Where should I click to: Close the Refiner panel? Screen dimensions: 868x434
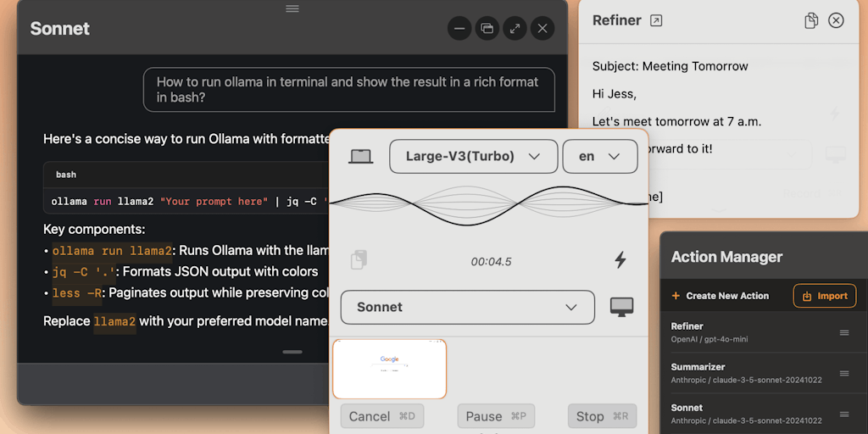(x=836, y=21)
